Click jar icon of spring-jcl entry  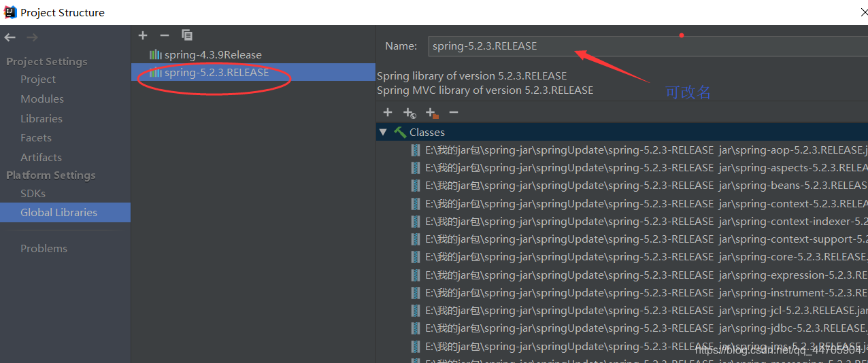click(416, 310)
